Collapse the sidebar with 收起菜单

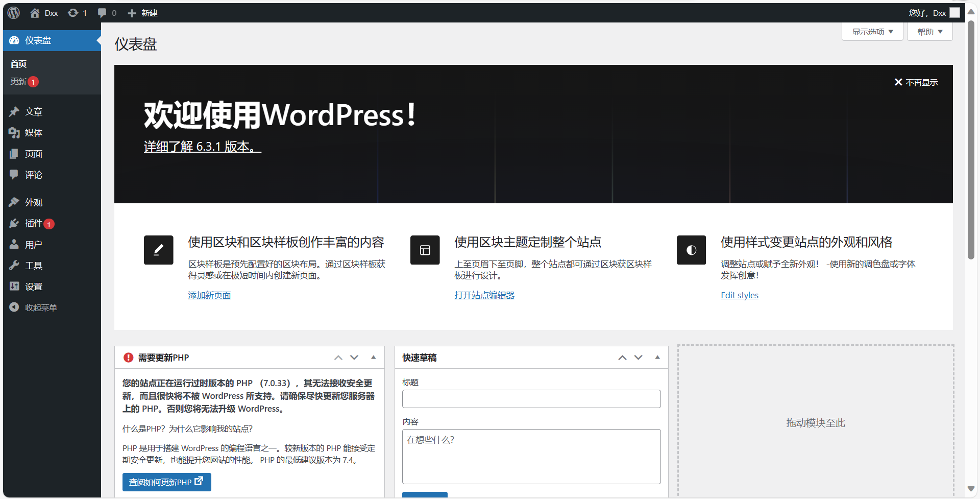click(x=52, y=307)
